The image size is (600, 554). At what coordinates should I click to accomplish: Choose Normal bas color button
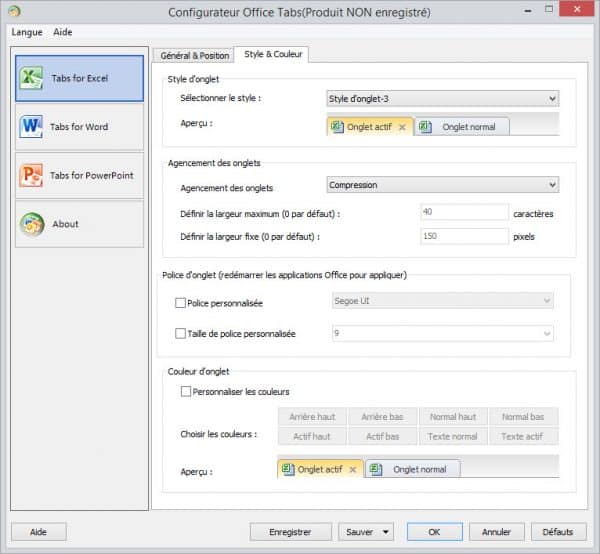click(x=523, y=417)
